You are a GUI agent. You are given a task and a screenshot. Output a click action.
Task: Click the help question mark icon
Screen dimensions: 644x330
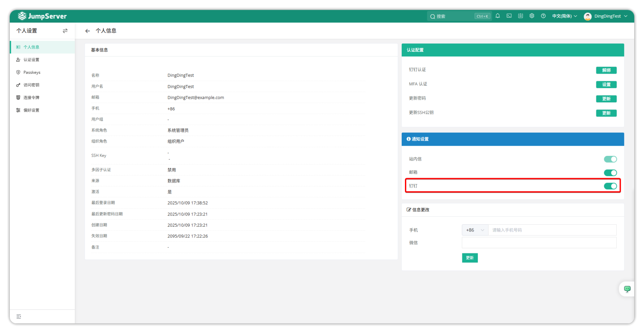tap(543, 16)
